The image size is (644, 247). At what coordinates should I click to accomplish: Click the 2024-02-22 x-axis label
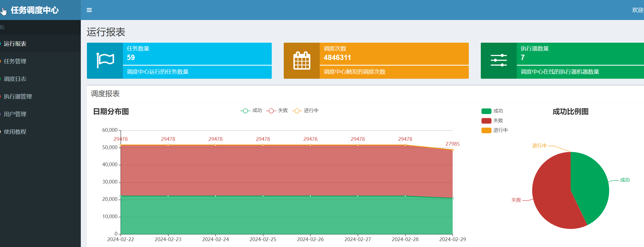pos(121,239)
